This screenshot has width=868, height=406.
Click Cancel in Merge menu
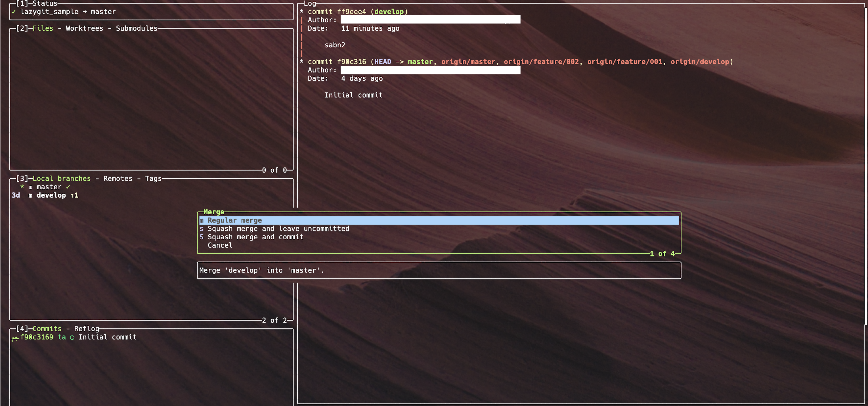pyautogui.click(x=220, y=246)
